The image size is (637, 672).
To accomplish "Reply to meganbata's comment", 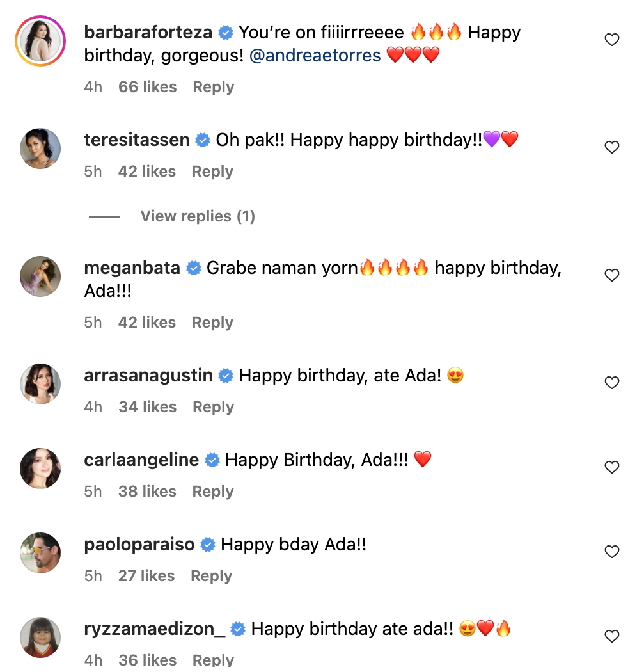I will pos(212,323).
